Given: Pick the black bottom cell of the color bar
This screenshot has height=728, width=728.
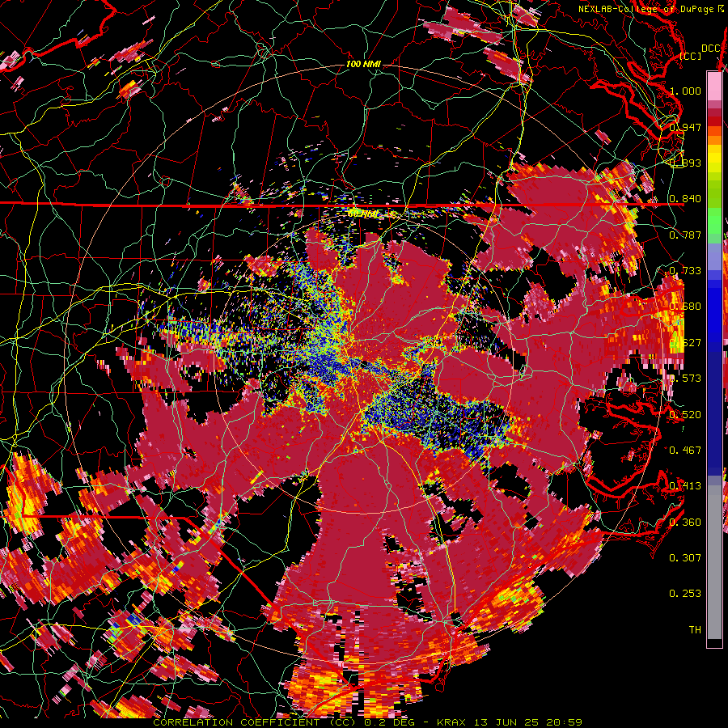Looking at the screenshot, I should pos(714,643).
